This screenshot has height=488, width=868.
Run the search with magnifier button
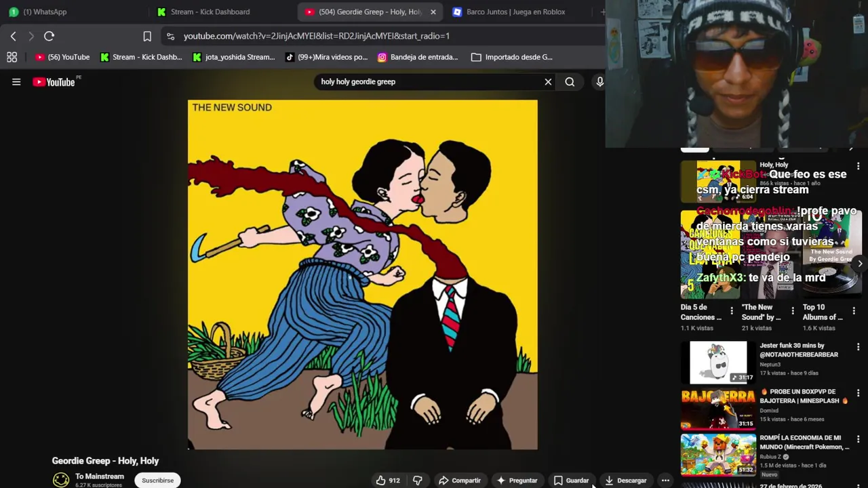coord(570,82)
